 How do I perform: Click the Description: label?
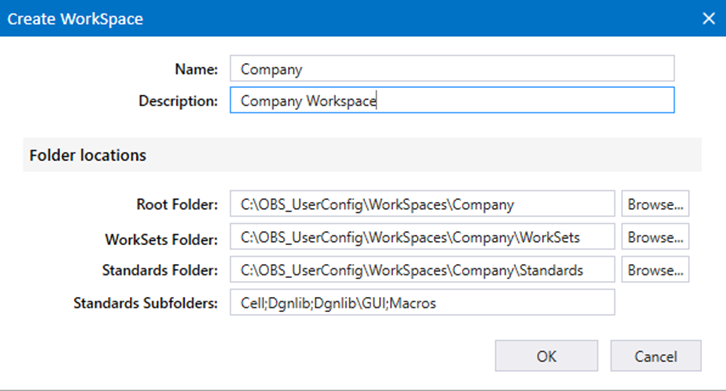(178, 101)
